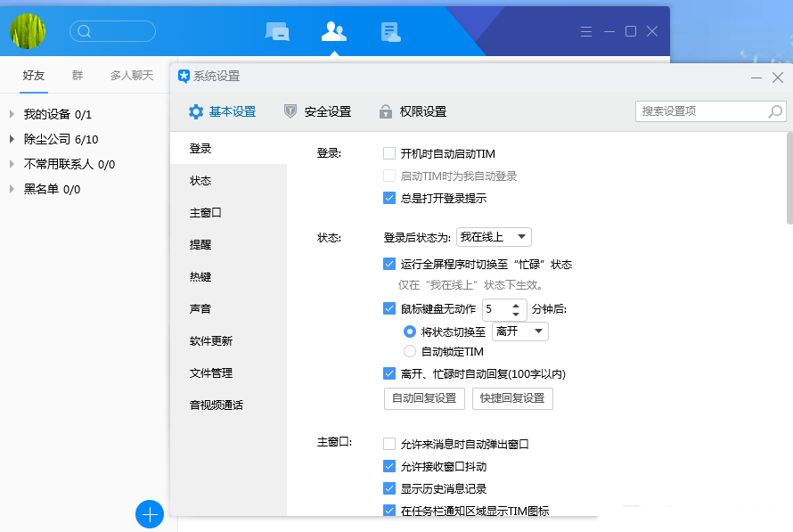Open the cloud documents icon

point(390,32)
